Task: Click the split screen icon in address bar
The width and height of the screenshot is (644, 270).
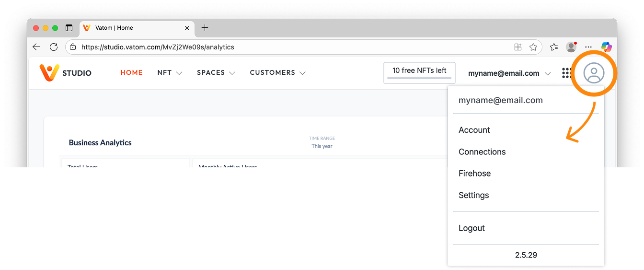Action: (517, 47)
